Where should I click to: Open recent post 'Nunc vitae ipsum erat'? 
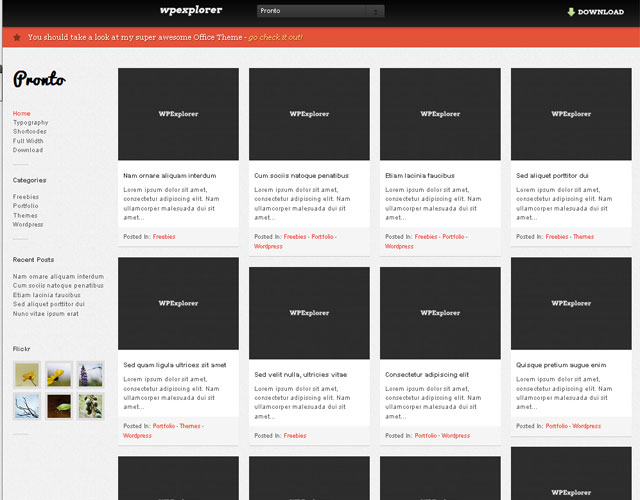click(46, 313)
